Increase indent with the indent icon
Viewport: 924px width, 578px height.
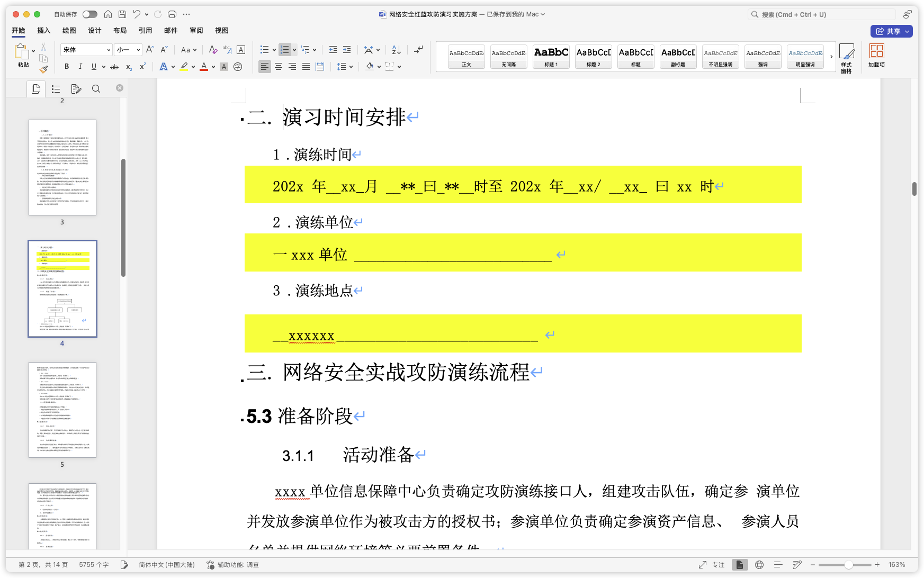(x=347, y=50)
